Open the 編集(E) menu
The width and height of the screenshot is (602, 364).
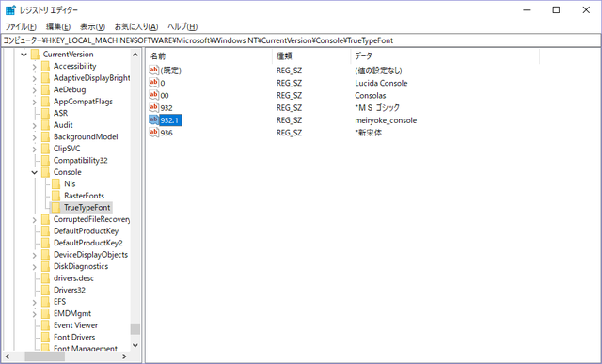(58, 26)
